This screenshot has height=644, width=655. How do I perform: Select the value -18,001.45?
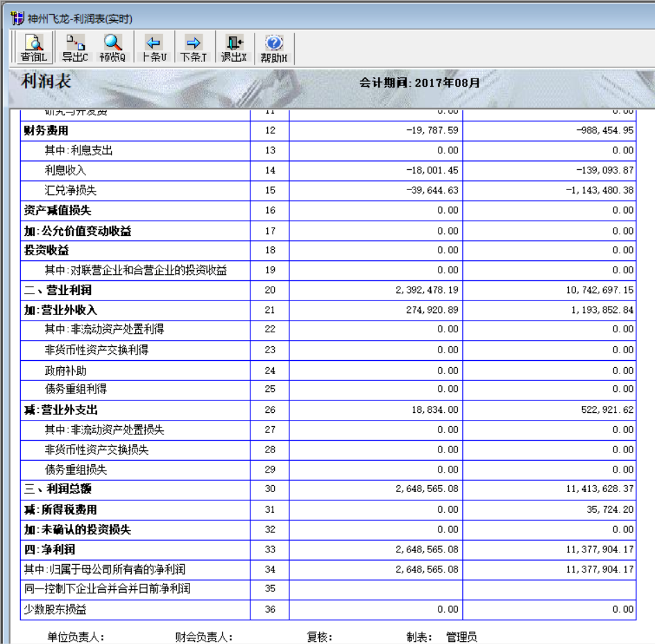(432, 170)
